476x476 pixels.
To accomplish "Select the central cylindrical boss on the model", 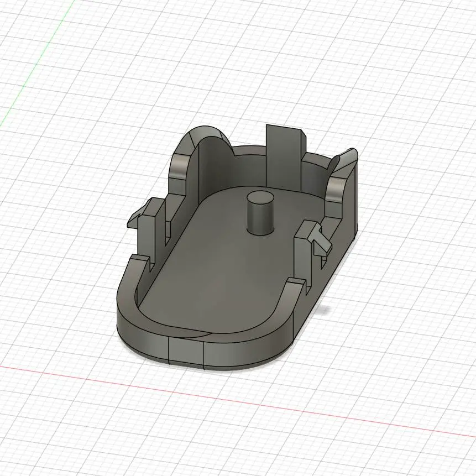I will coord(260,216).
